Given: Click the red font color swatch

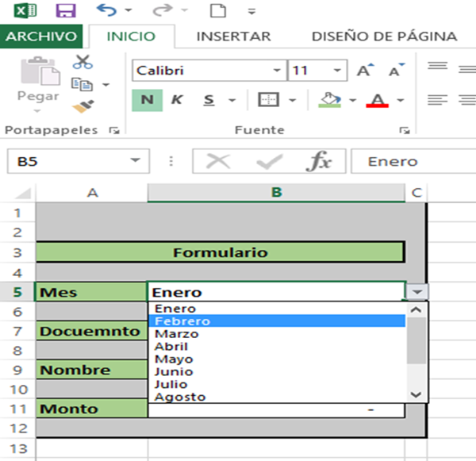Looking at the screenshot, I should [x=378, y=100].
